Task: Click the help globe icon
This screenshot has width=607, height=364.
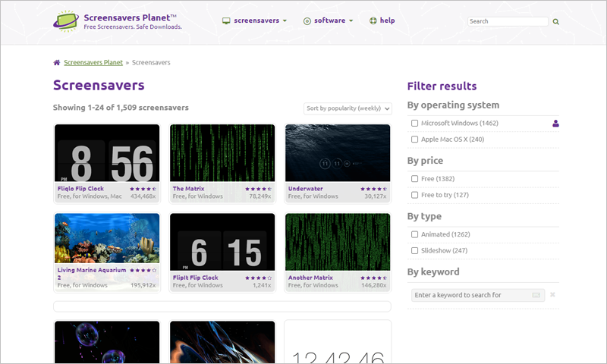Action: click(373, 20)
